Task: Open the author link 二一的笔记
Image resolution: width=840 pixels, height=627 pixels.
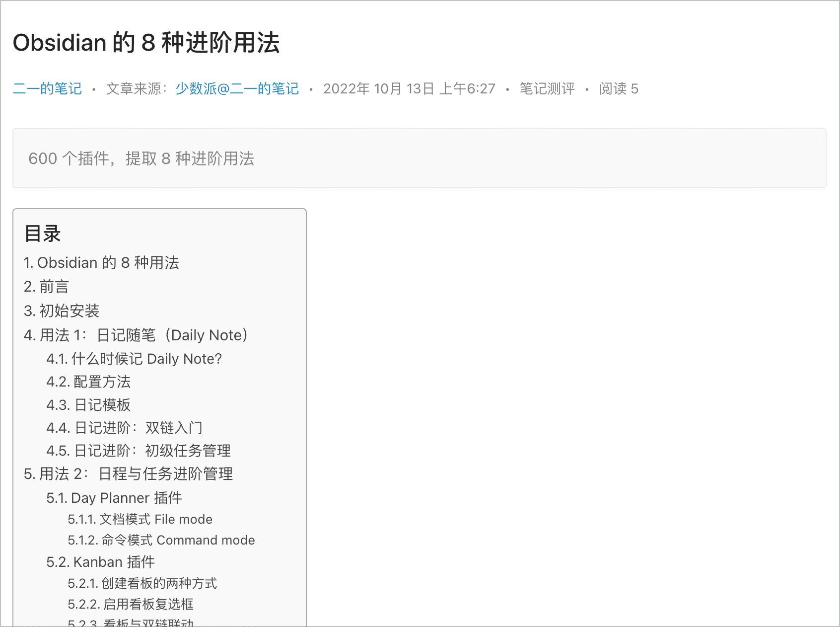Action: tap(47, 88)
